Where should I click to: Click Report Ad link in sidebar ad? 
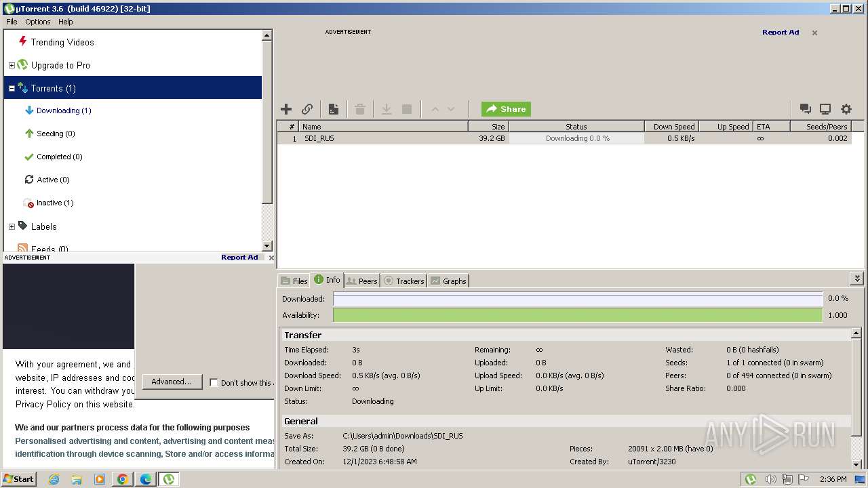pos(239,258)
